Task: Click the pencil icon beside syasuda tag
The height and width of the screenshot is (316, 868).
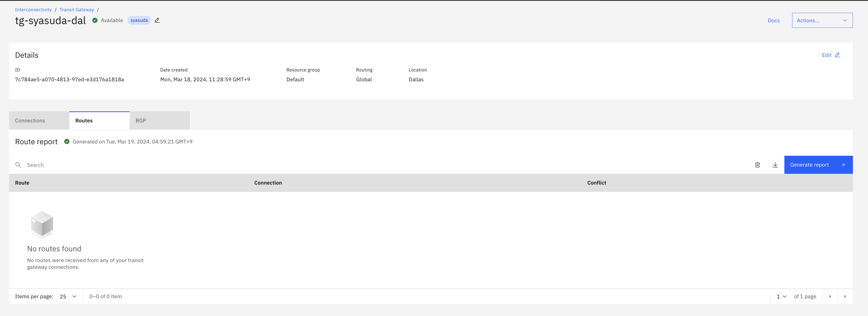Action: (157, 20)
